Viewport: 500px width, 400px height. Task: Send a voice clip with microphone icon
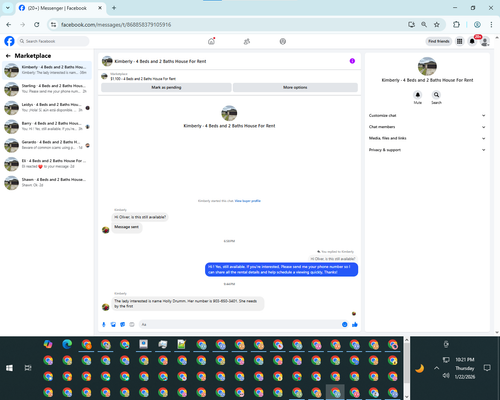(x=104, y=324)
